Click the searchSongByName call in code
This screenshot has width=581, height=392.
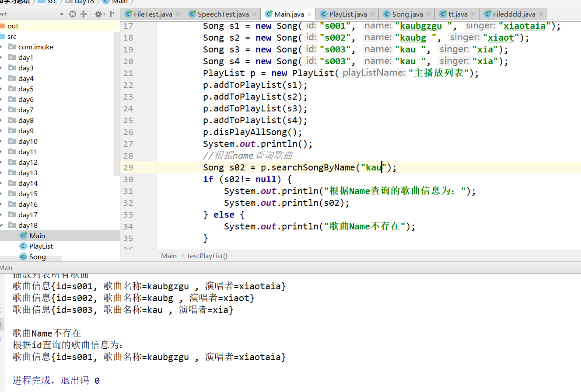tap(313, 167)
